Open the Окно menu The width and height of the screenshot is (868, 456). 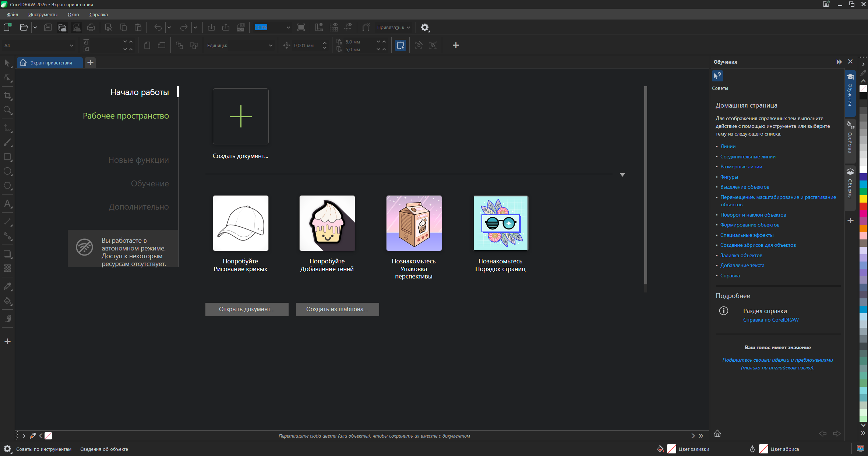point(73,15)
